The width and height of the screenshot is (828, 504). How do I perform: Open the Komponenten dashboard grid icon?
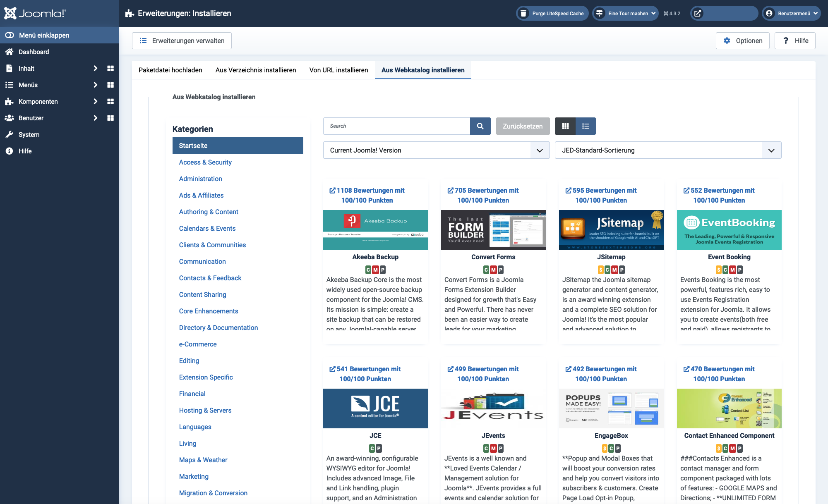(x=110, y=101)
